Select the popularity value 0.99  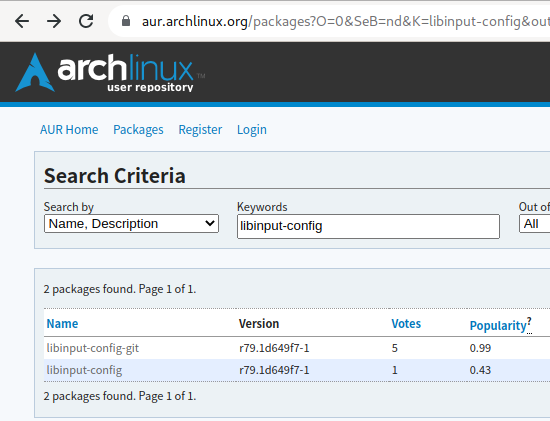coord(480,348)
